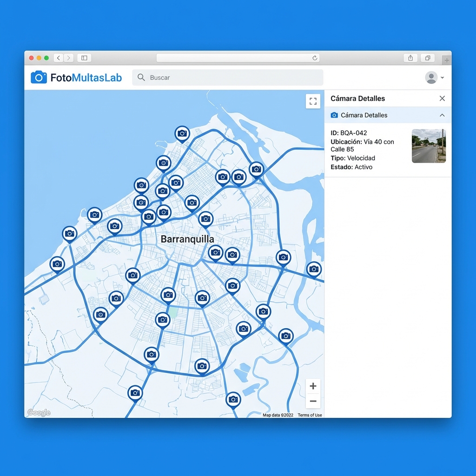
Task: Click the search magnifier icon
Action: coord(141,78)
